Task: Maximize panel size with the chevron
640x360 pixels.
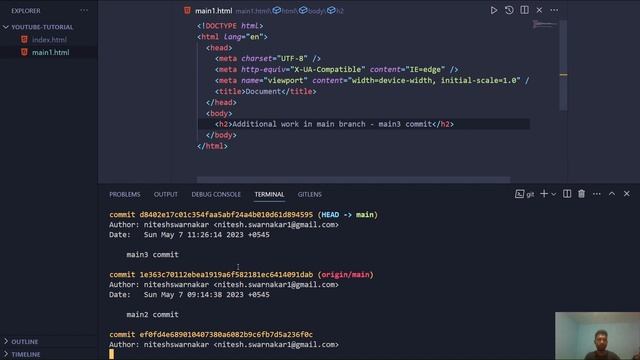Action: pyautogui.click(x=612, y=194)
